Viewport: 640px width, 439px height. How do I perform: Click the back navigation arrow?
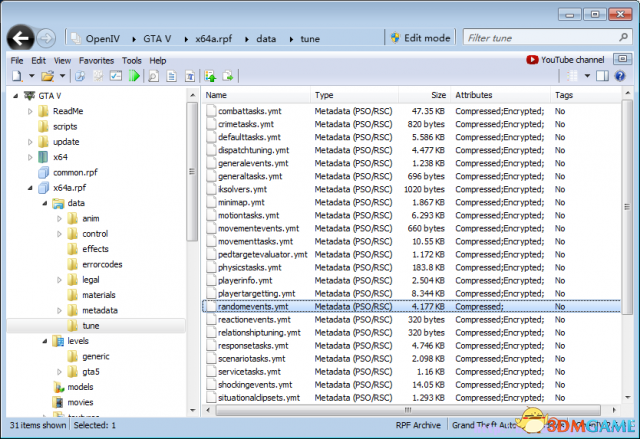click(x=20, y=38)
